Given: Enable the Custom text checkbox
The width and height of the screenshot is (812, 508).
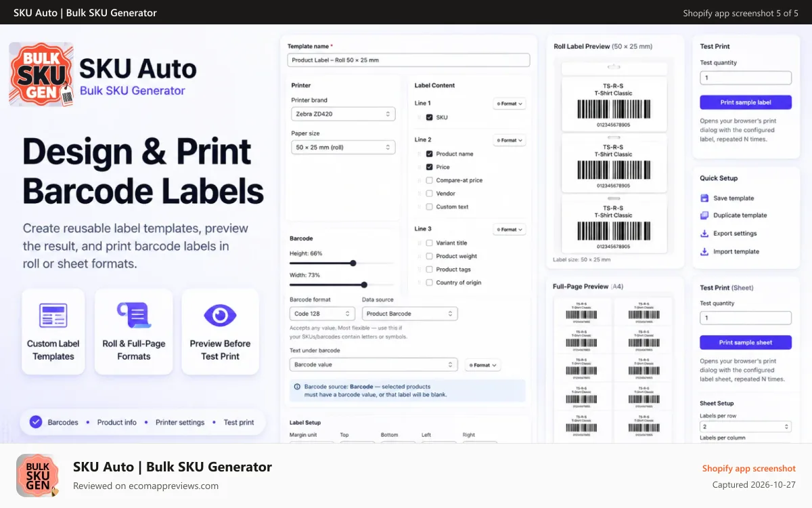Looking at the screenshot, I should pos(429,207).
